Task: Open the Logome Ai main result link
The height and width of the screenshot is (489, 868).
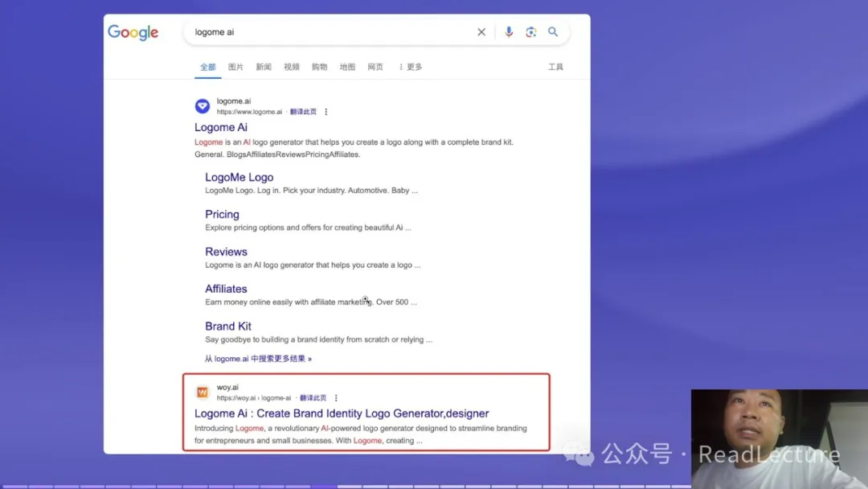Action: pyautogui.click(x=221, y=127)
